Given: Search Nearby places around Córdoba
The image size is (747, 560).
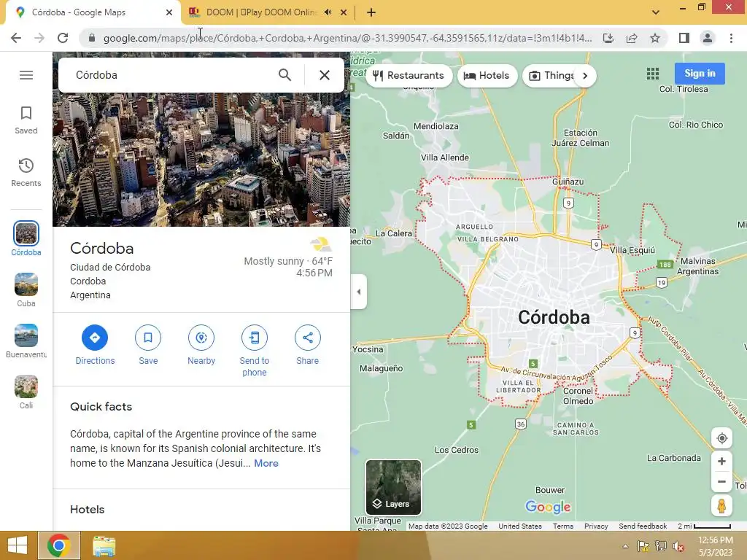Looking at the screenshot, I should click(x=201, y=345).
